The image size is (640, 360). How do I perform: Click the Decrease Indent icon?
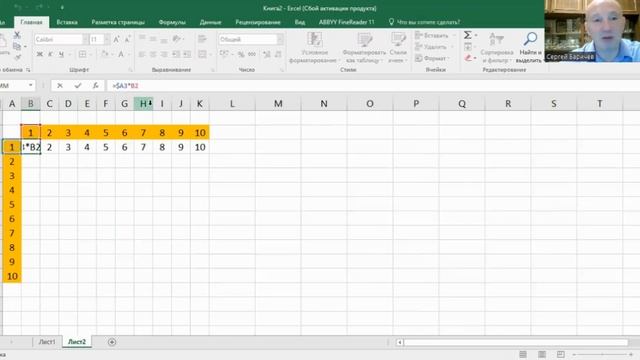pyautogui.click(x=176, y=54)
